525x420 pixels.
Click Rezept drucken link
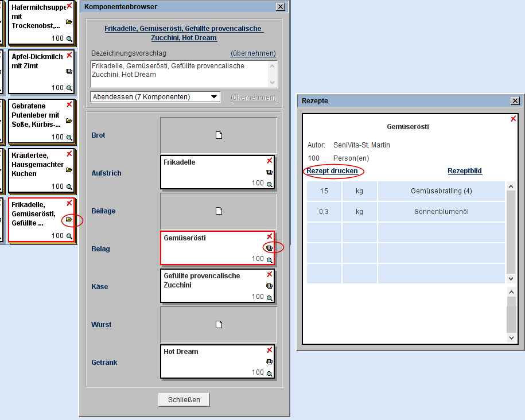coord(332,171)
